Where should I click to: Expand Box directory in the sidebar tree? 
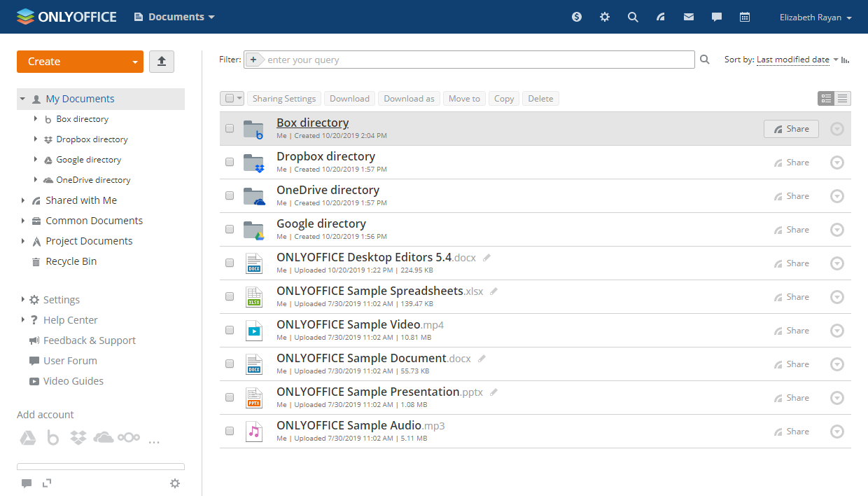point(36,119)
